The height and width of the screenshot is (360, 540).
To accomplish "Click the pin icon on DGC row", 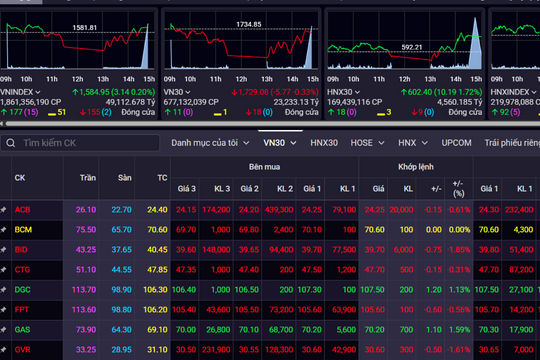I will [x=3, y=289].
